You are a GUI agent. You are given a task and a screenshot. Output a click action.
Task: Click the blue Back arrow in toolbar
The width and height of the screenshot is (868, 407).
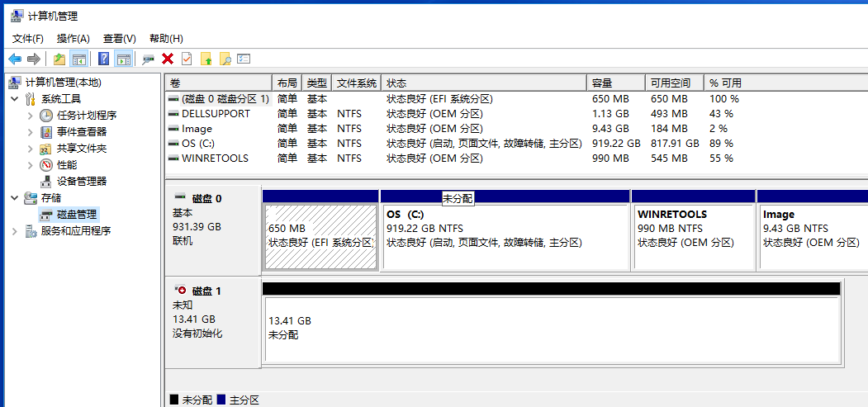pos(15,59)
